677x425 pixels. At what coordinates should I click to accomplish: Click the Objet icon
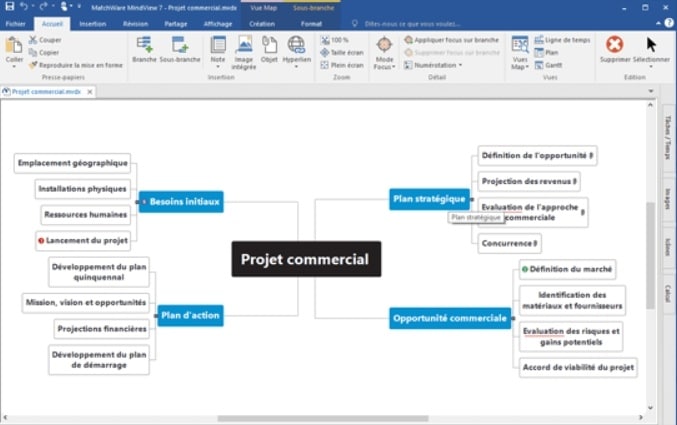[x=269, y=44]
